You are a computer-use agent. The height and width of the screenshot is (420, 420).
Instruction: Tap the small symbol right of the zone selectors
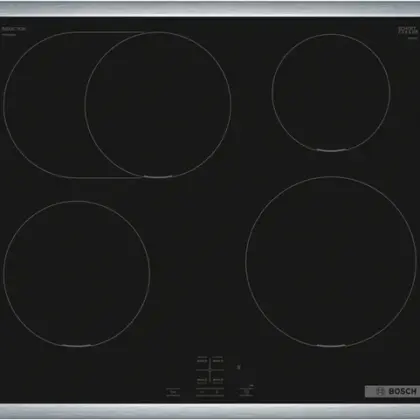pos(239,367)
